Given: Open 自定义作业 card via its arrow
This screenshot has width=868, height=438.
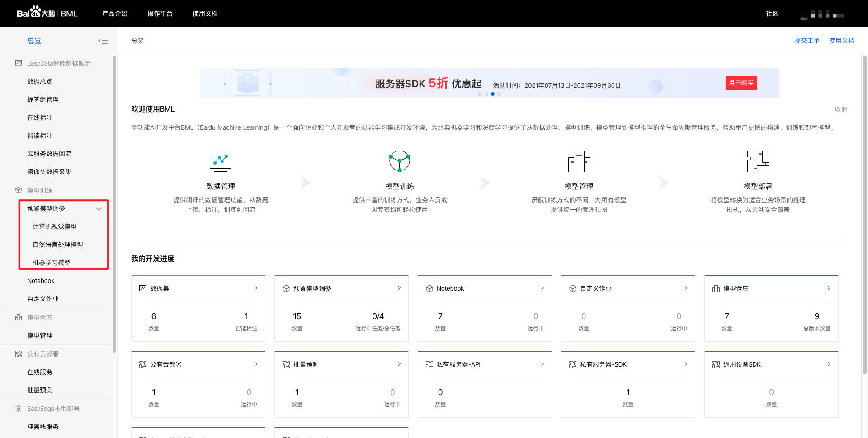Looking at the screenshot, I should tap(686, 288).
